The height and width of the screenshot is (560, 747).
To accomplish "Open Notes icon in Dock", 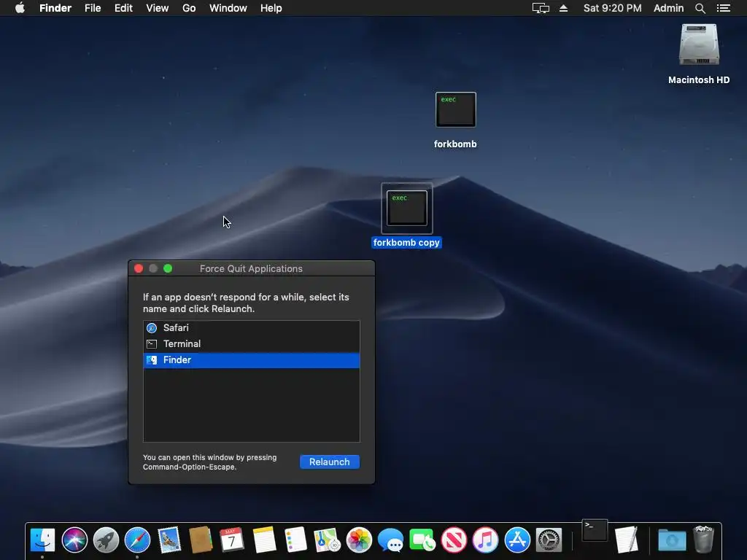I will (x=264, y=540).
